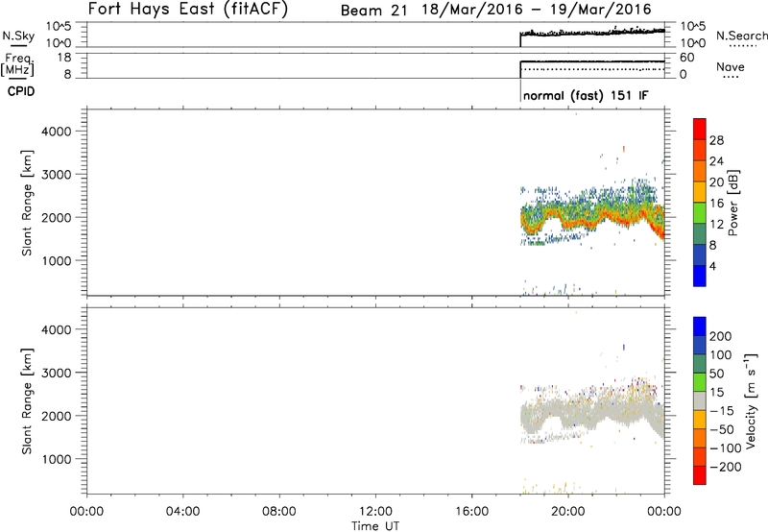Click the 3000 tick in Power panel

tap(57, 175)
